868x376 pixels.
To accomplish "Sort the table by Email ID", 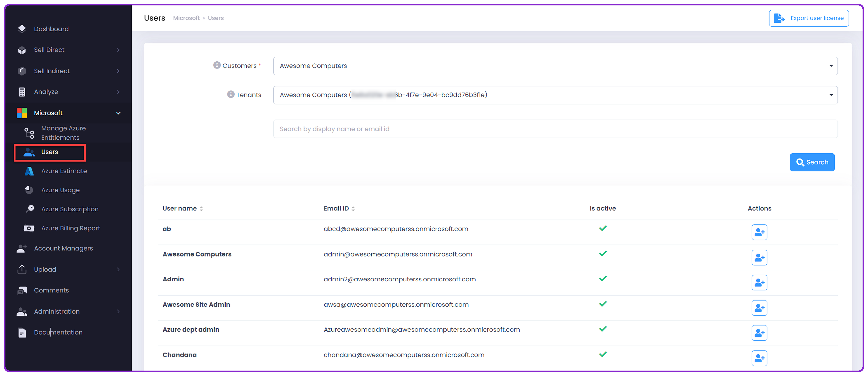I will coord(339,208).
